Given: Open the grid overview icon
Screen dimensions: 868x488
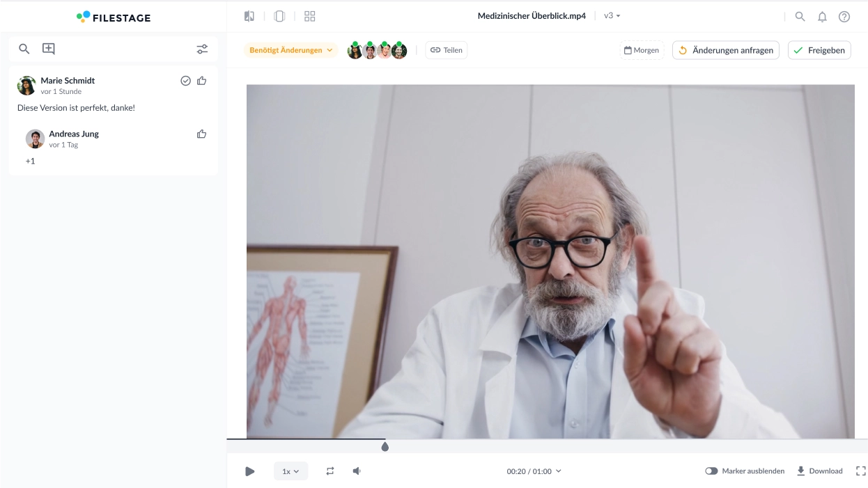Looking at the screenshot, I should [310, 16].
